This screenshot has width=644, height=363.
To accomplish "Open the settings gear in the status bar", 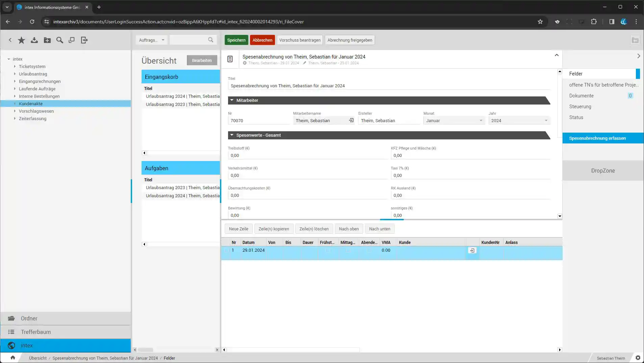I will (x=638, y=358).
